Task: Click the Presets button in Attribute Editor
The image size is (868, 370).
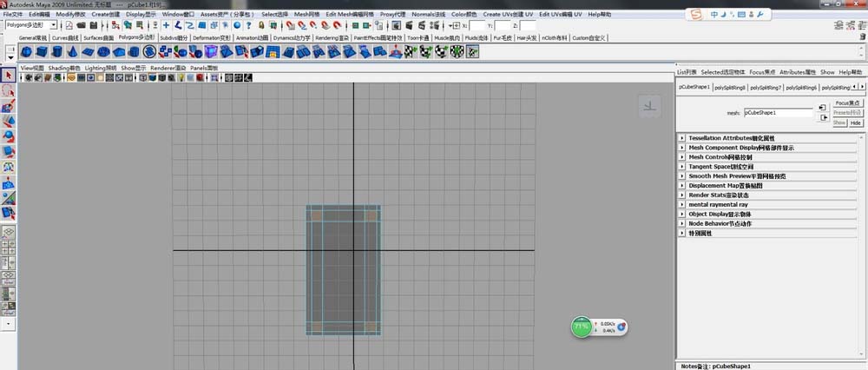Action: [x=847, y=113]
